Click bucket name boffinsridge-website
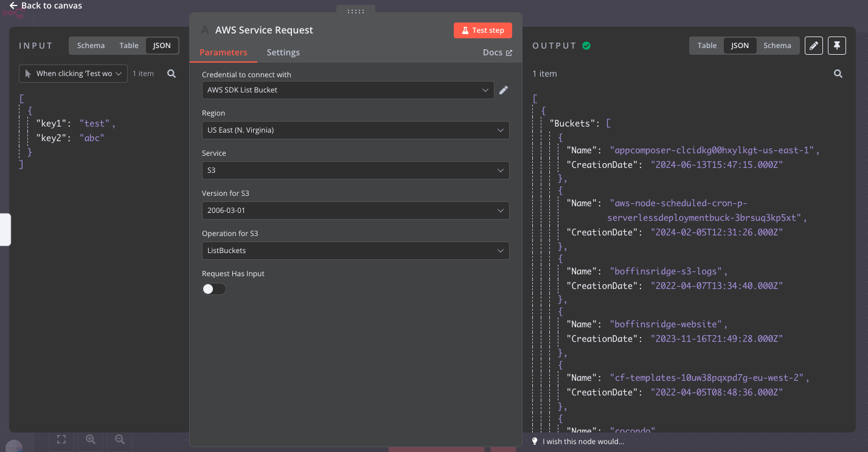Viewport: 868px width, 452px height. 666,325
